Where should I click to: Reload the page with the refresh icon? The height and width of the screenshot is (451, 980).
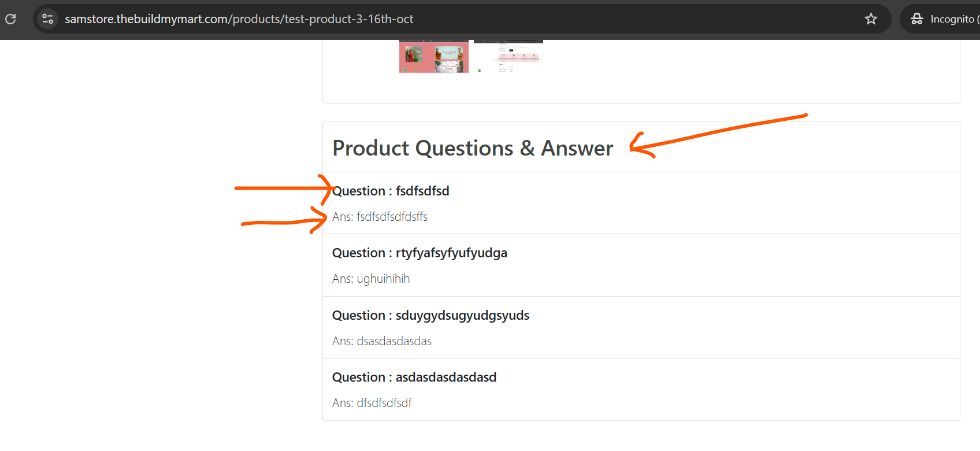tap(10, 19)
